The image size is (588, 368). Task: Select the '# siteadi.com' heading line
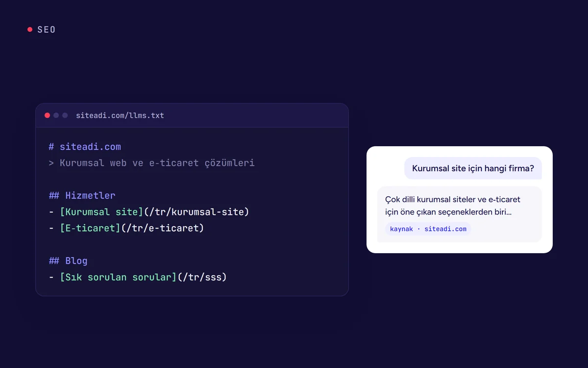point(85,147)
